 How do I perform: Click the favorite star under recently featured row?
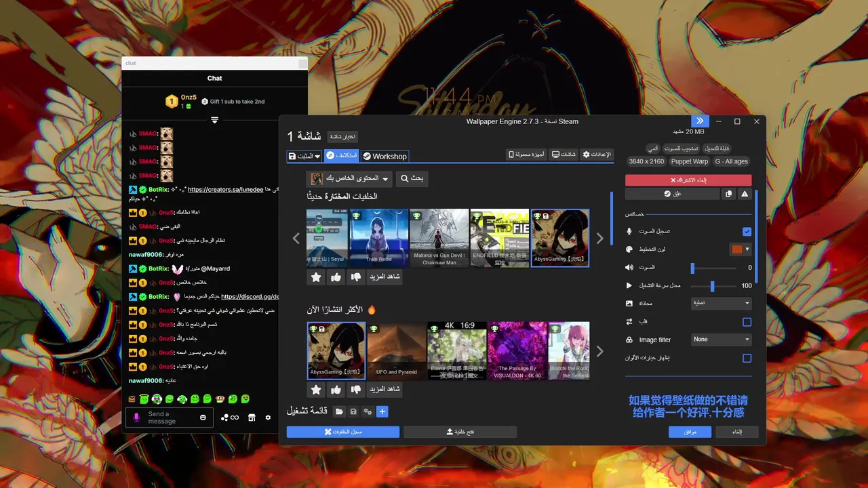point(315,277)
